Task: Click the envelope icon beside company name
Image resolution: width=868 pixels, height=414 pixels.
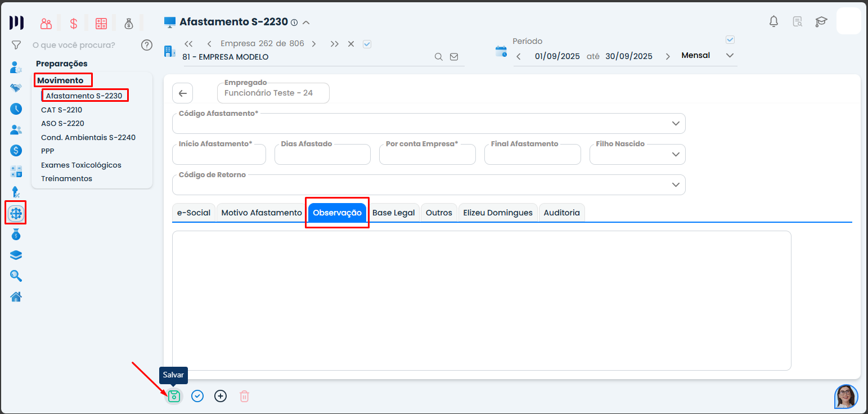Action: tap(454, 57)
